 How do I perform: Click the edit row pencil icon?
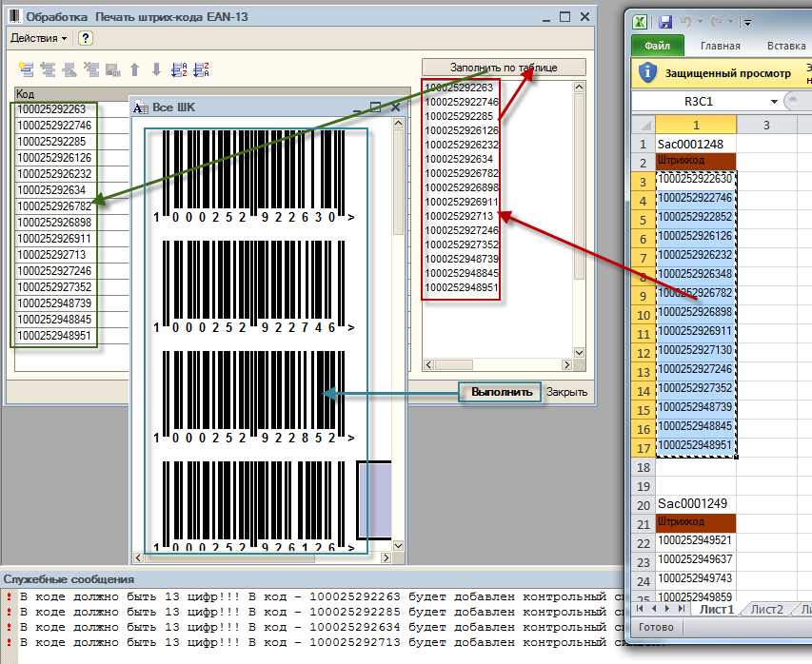coord(69,69)
